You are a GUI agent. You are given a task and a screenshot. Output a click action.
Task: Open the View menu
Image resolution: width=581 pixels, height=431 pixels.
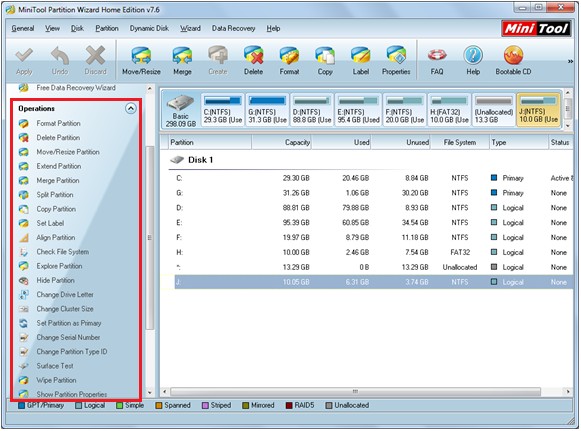(x=52, y=29)
